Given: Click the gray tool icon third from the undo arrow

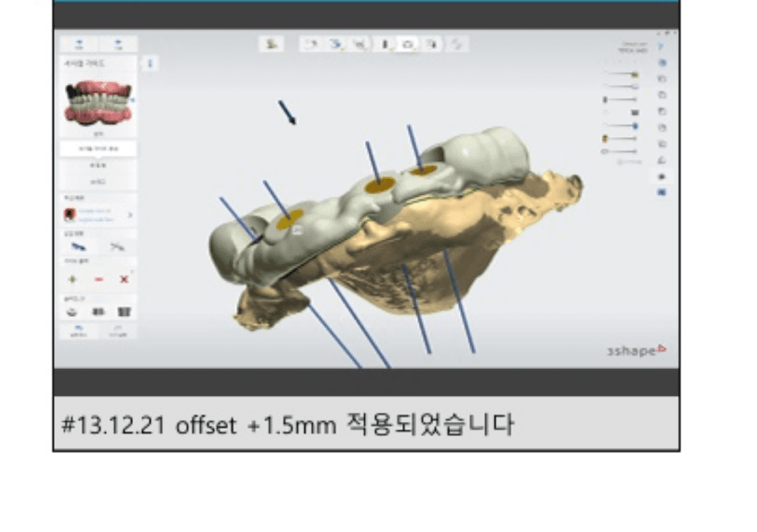Looking at the screenshot, I should [x=359, y=45].
